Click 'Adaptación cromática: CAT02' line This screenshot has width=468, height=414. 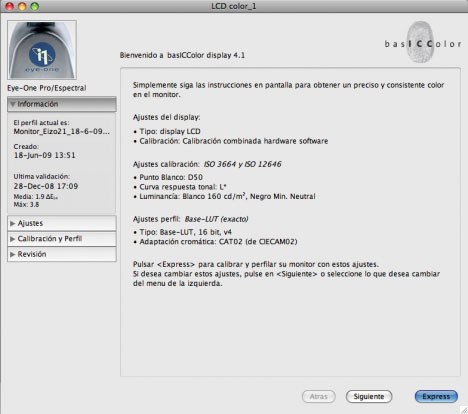click(215, 242)
